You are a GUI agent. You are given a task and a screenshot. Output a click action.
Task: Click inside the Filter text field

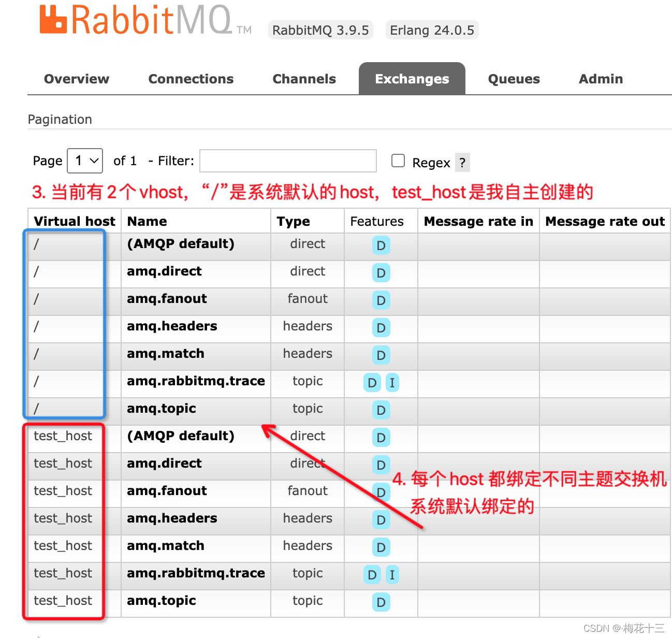(288, 161)
